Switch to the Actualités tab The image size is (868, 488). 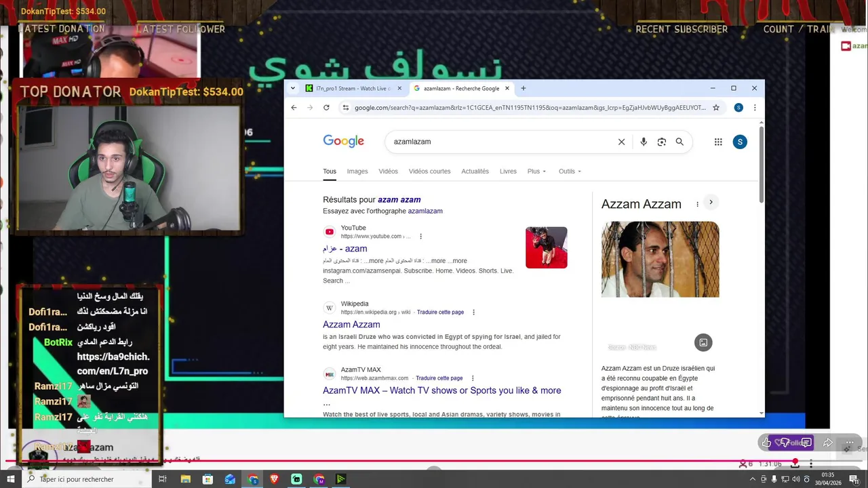[475, 171]
